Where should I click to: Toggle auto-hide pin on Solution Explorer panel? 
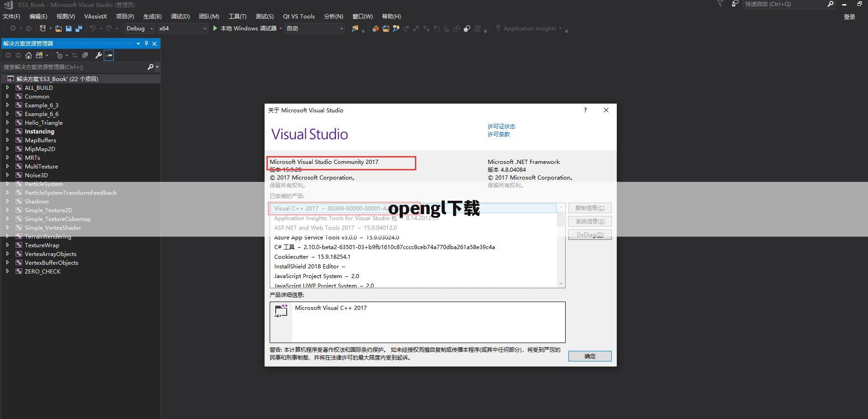pos(146,43)
